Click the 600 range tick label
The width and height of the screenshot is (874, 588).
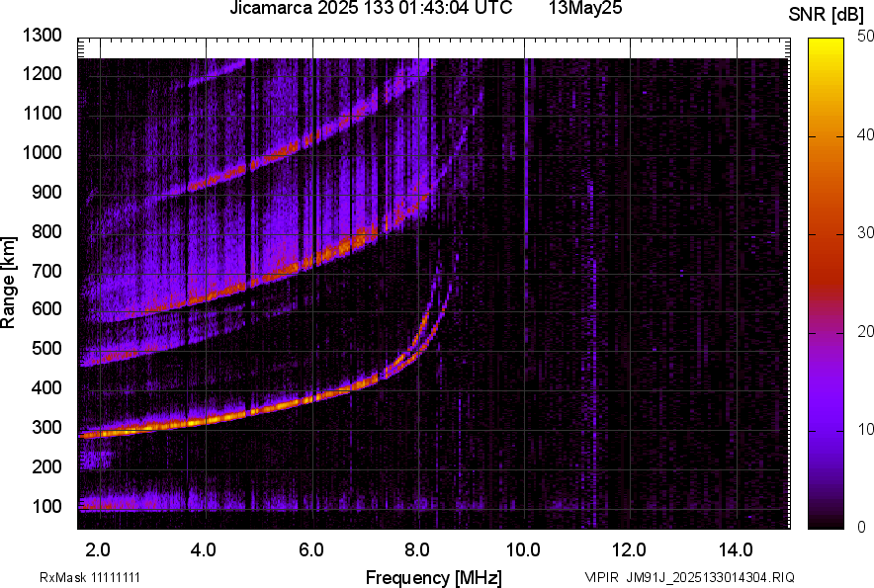(x=46, y=308)
